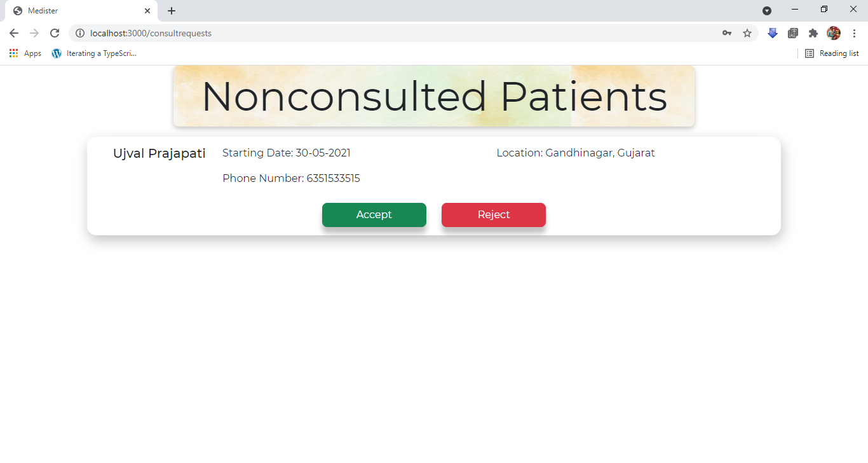This screenshot has height=463, width=868.
Task: Open the Iterating a TypeScri... bookmark
Action: click(94, 53)
